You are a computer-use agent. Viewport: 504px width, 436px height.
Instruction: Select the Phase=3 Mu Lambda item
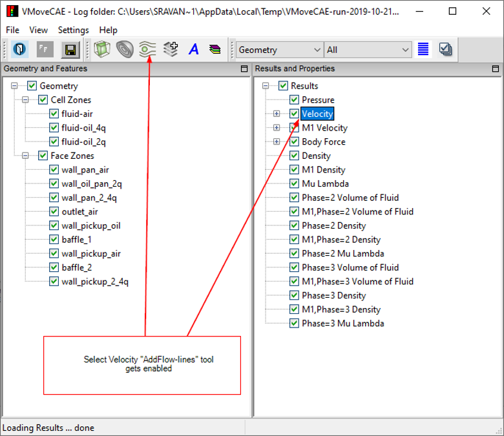(343, 324)
